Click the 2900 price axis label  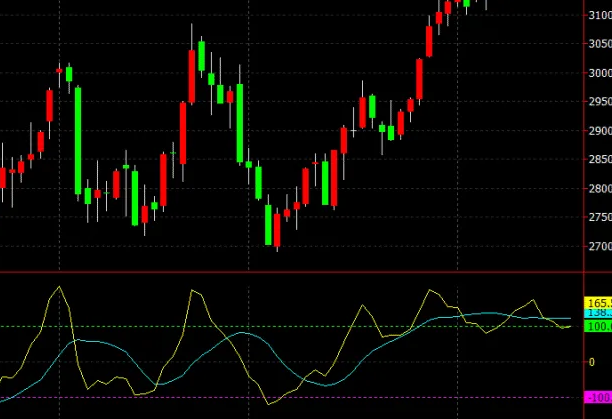(600, 131)
